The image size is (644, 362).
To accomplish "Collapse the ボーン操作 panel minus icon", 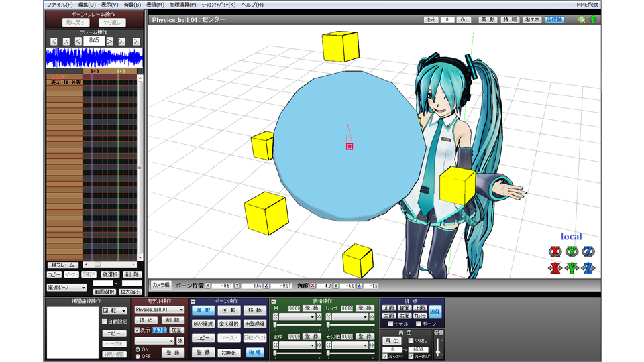I will click(193, 301).
